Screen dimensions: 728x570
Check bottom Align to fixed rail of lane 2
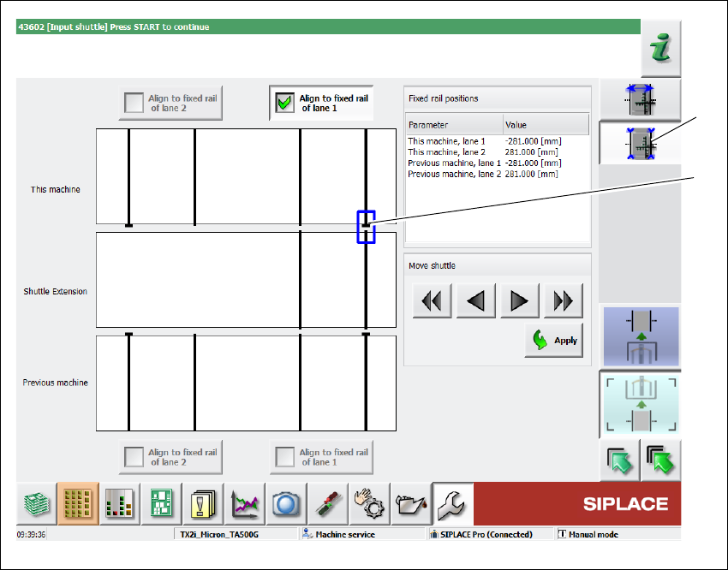tap(170, 457)
